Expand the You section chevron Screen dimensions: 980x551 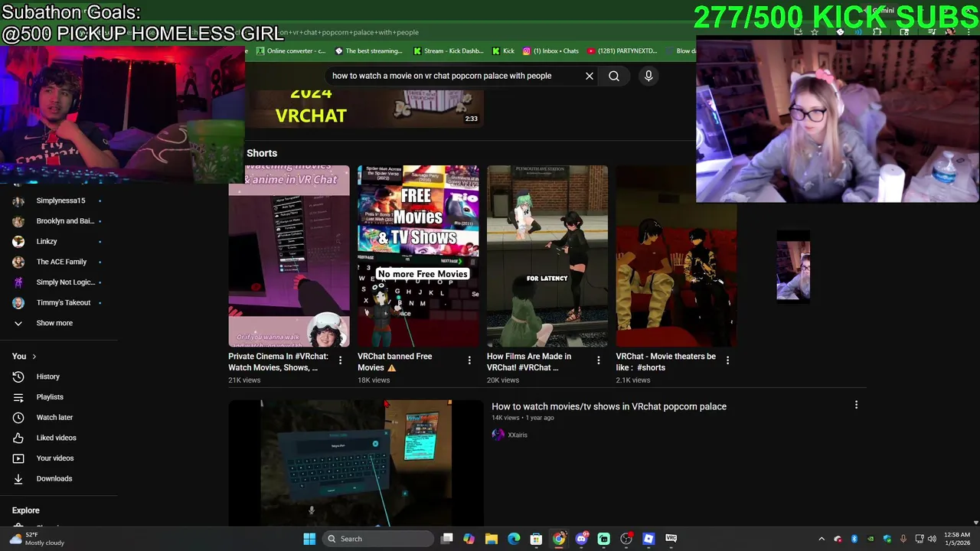[x=34, y=357]
